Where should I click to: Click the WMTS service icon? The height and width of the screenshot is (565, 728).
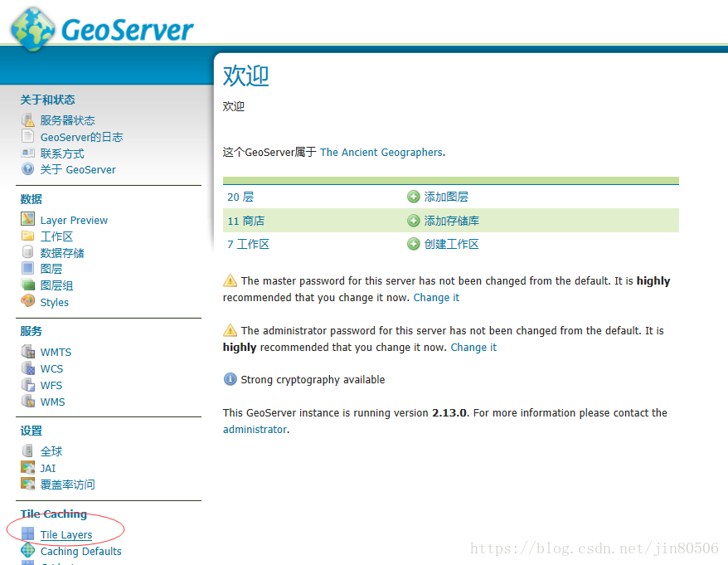(28, 351)
